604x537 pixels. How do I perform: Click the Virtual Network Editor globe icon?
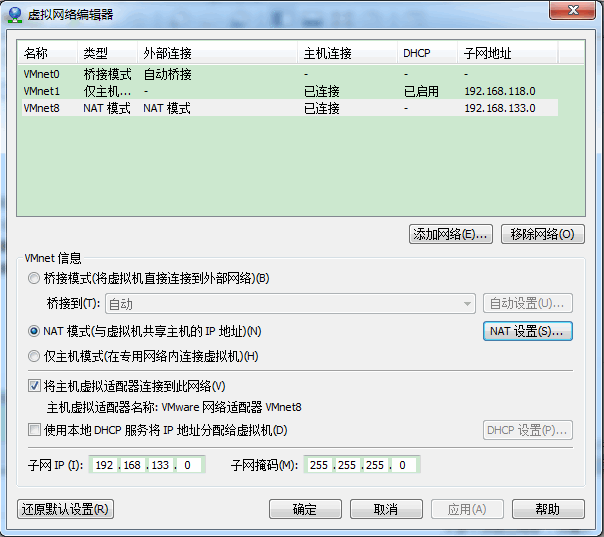(x=15, y=15)
